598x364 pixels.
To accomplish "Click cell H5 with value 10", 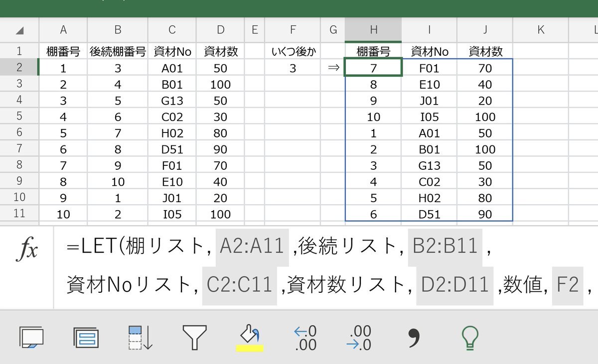I will [x=373, y=116].
